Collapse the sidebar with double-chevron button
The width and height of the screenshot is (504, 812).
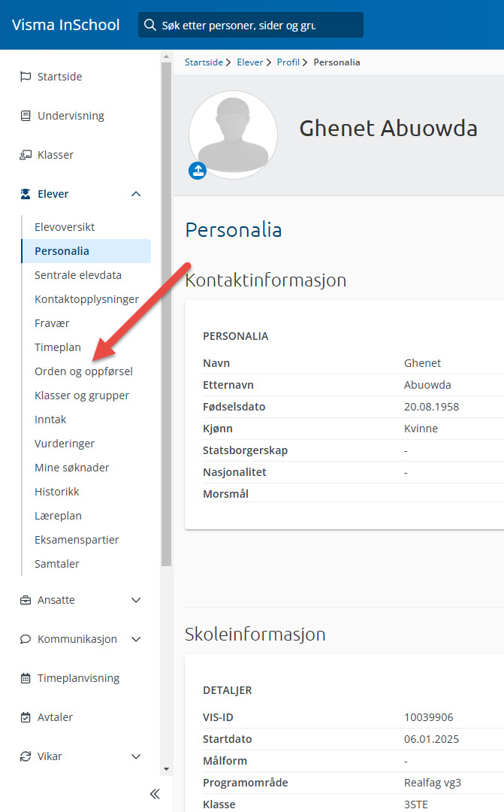pos(155,794)
